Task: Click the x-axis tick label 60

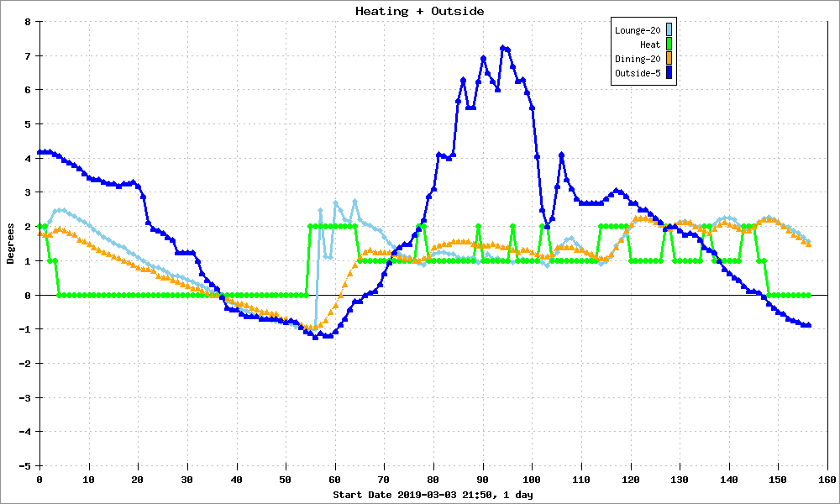Action: coord(335,480)
